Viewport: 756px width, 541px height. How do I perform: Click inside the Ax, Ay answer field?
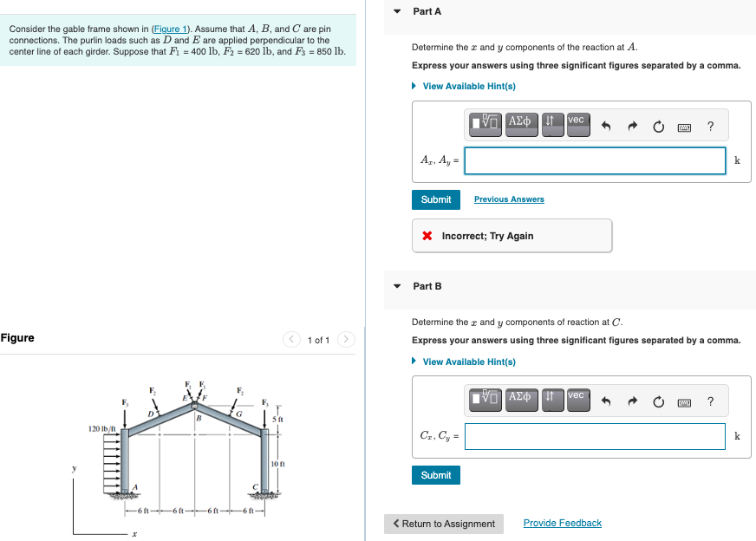(595, 160)
